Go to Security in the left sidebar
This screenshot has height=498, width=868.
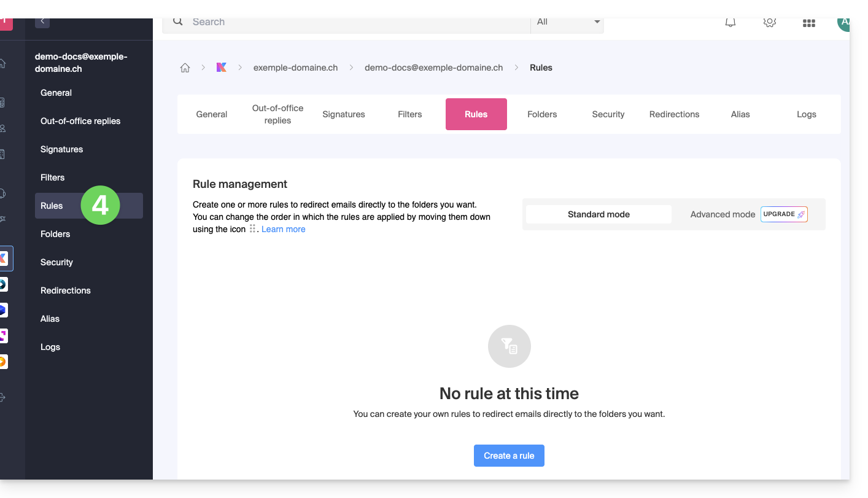click(x=56, y=262)
